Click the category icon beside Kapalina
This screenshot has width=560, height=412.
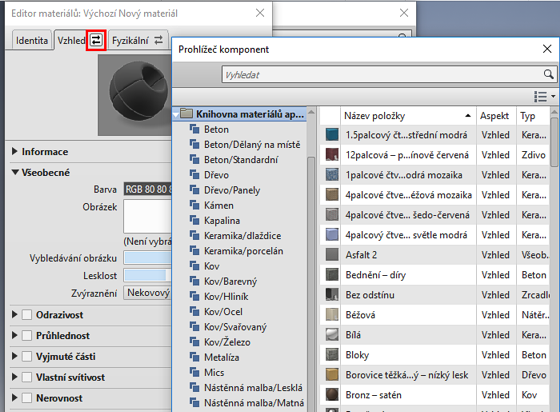click(195, 220)
